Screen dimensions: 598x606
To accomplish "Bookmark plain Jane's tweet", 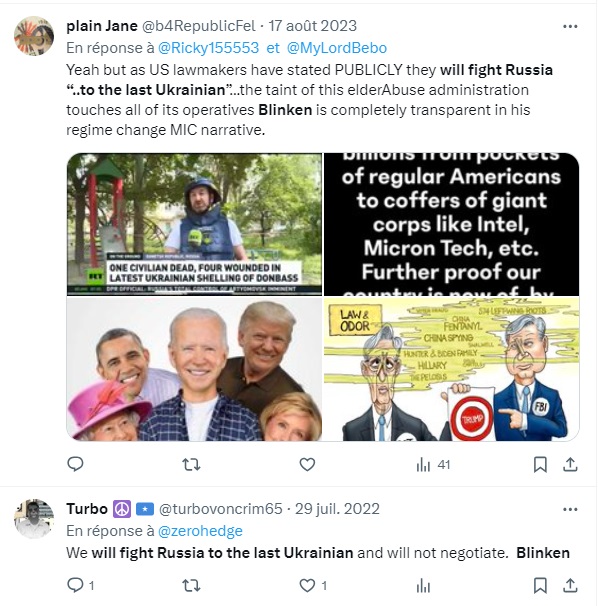I will pyautogui.click(x=540, y=465).
